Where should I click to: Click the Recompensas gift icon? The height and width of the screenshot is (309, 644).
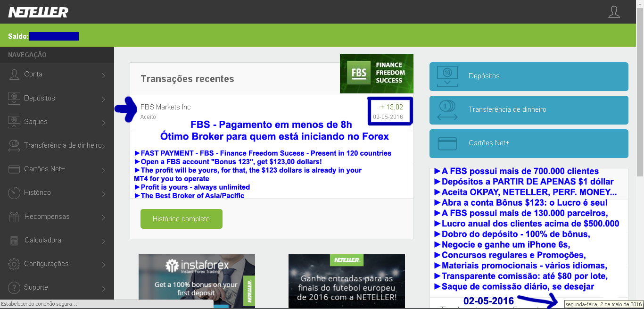(x=15, y=217)
